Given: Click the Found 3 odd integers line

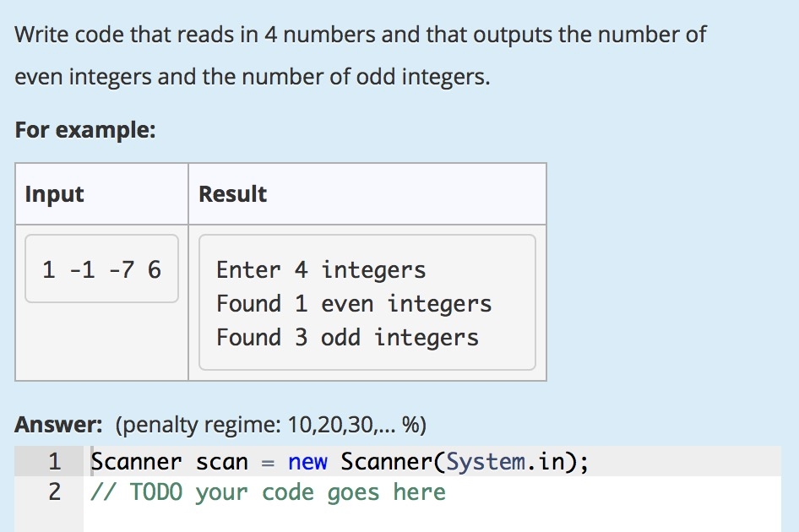Looking at the screenshot, I should pyautogui.click(x=346, y=337).
